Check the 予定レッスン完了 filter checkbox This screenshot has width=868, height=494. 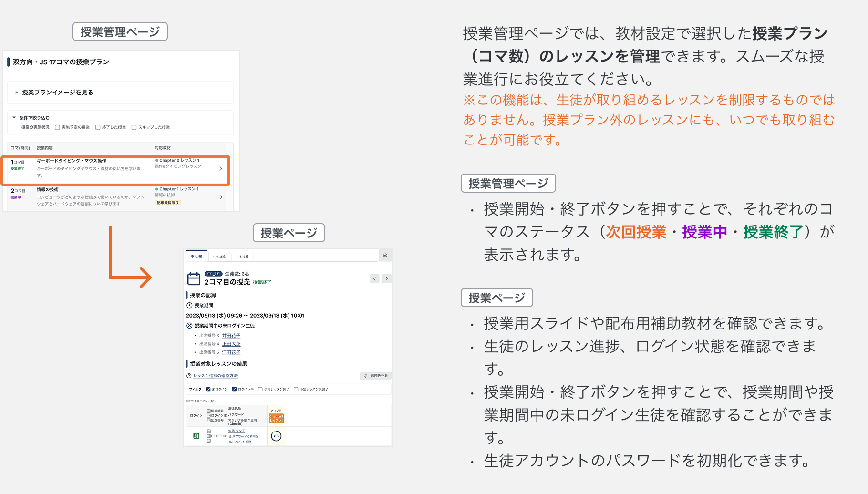tap(260, 389)
